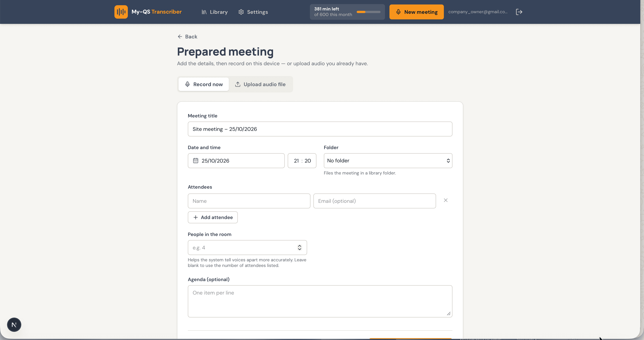The height and width of the screenshot is (340, 644).
Task: Click the Settings gear icon
Action: (241, 12)
